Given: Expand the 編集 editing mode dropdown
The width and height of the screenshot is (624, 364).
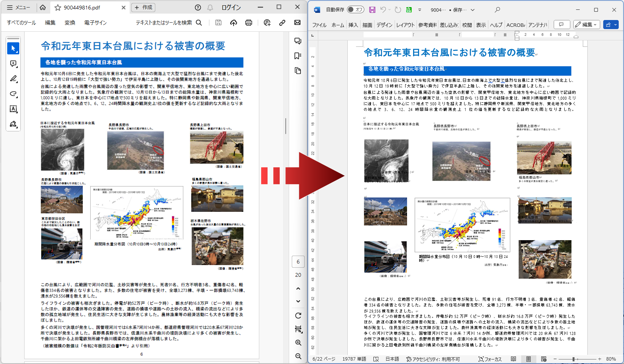Looking at the screenshot, I should [587, 25].
